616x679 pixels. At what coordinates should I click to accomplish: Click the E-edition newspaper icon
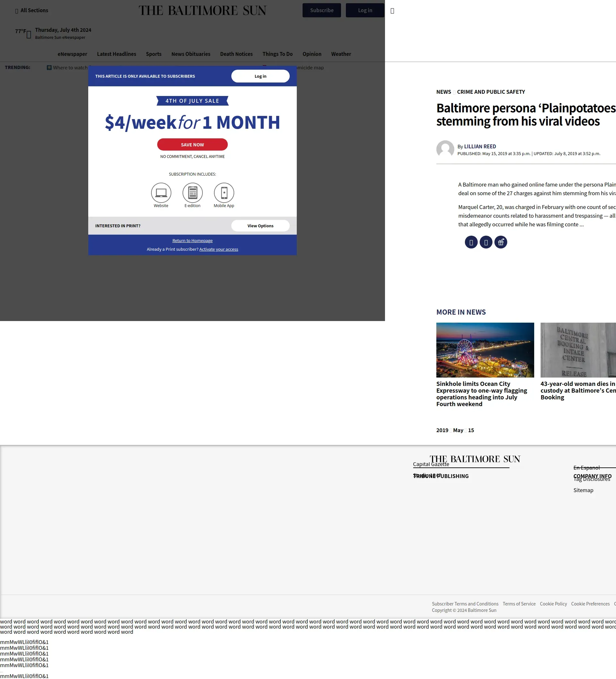(x=192, y=193)
